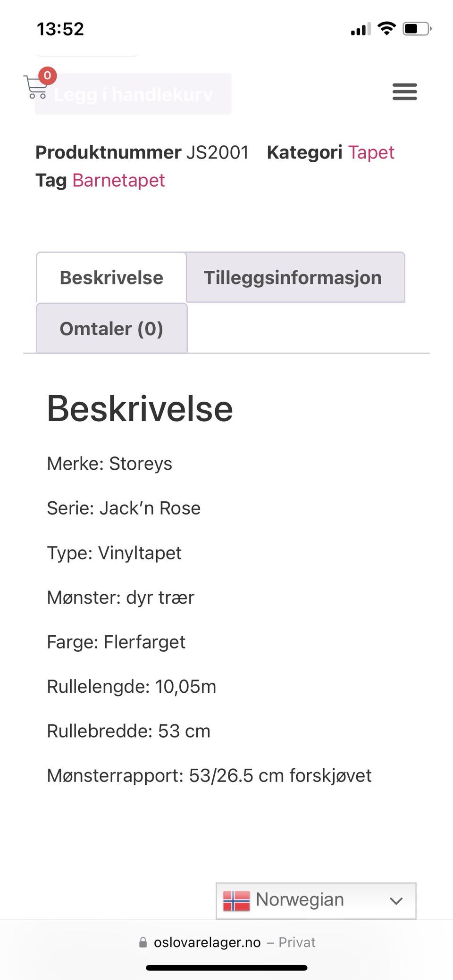Open the Omtaler (0) tab
The image size is (453, 980).
(111, 328)
